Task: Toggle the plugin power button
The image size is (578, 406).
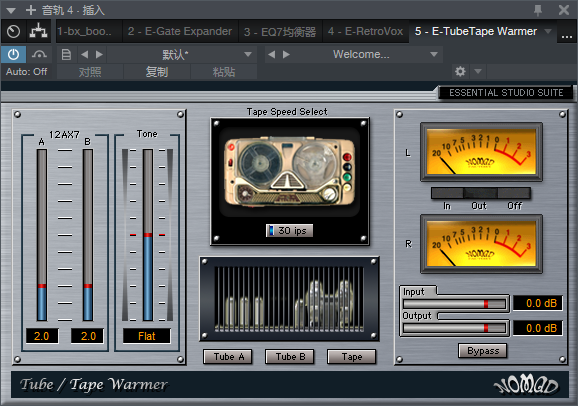Action: (x=14, y=55)
